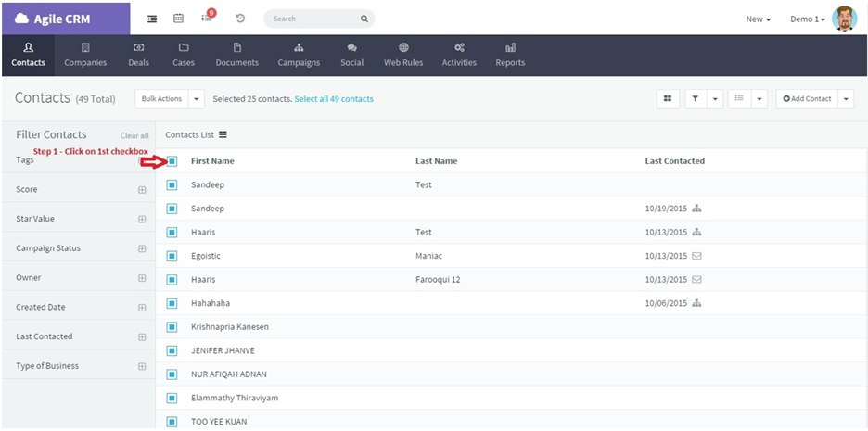The width and height of the screenshot is (868, 431).
Task: Open dropdown arrow next to list view icon
Action: click(759, 98)
